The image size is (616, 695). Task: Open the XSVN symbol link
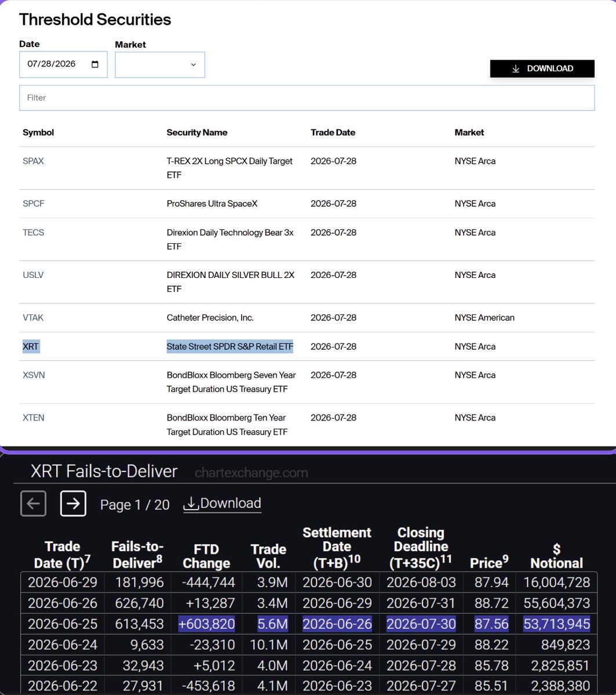click(34, 375)
